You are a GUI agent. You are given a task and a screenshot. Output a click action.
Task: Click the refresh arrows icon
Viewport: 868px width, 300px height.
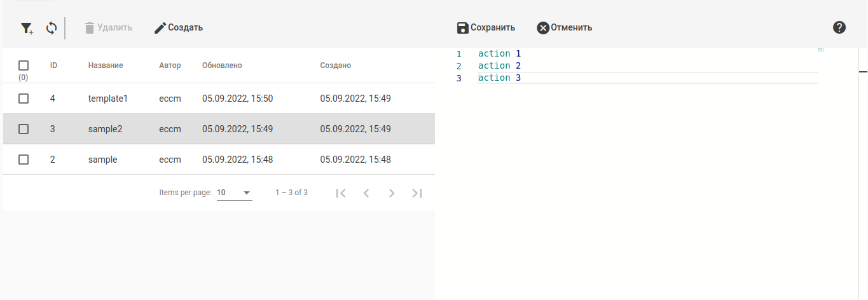click(x=52, y=28)
